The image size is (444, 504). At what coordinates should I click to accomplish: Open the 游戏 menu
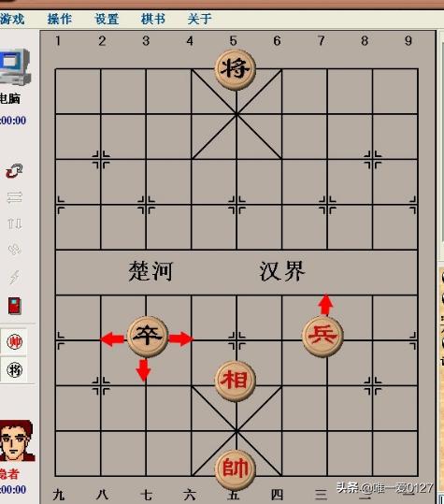[12, 19]
